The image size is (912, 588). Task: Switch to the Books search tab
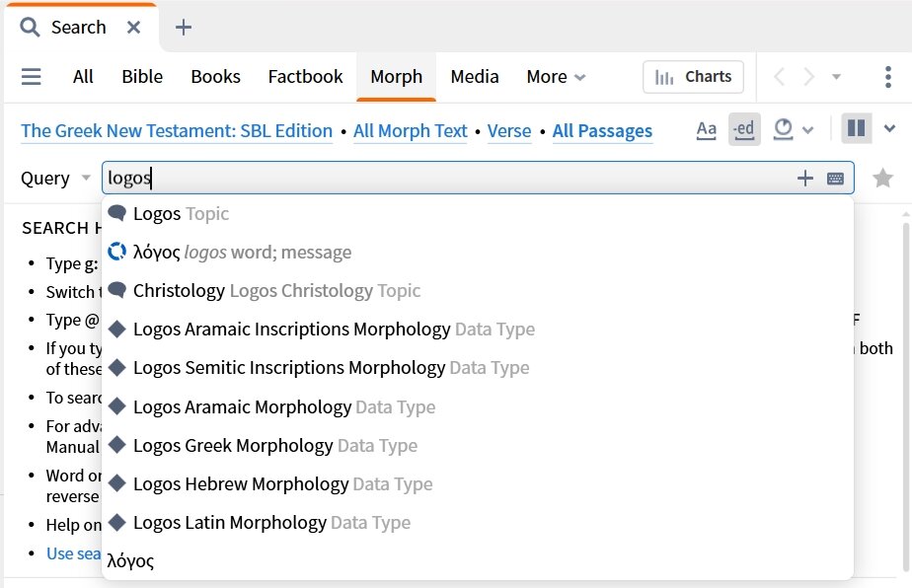216,77
